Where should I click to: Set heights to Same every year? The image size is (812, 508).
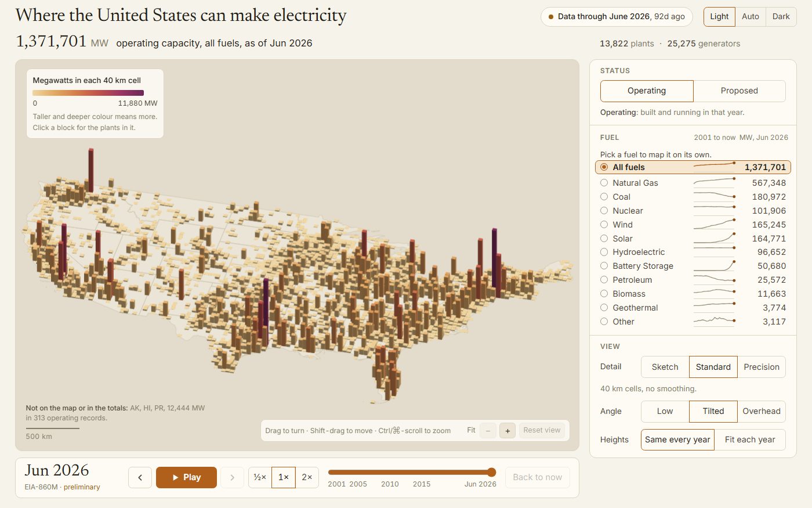pos(677,439)
